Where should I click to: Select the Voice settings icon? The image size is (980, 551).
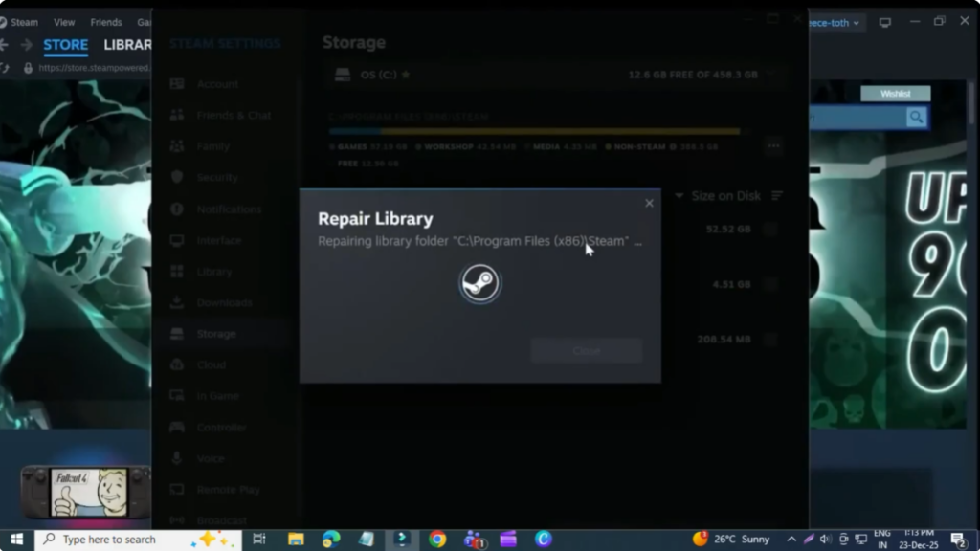pos(204,458)
